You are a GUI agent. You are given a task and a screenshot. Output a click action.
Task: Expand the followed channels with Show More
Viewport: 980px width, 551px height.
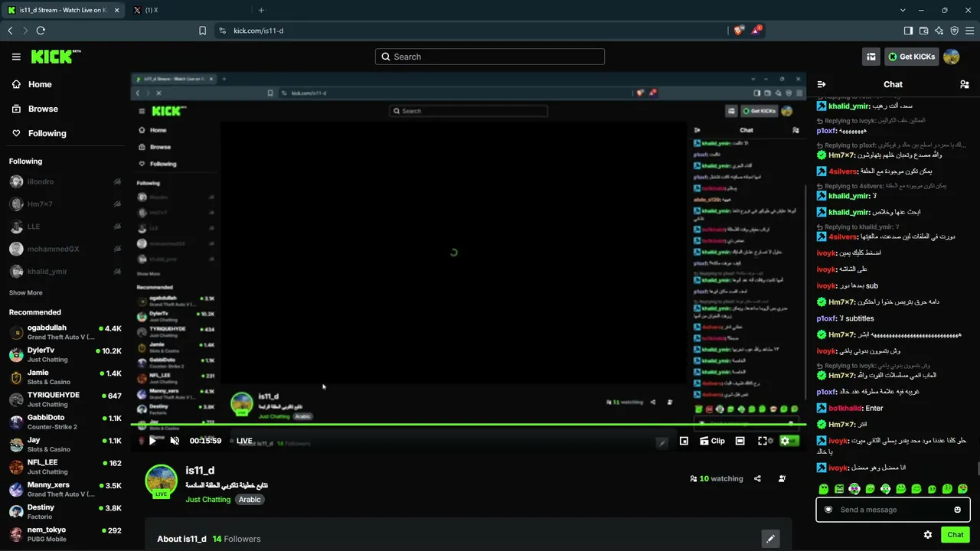pyautogui.click(x=26, y=293)
